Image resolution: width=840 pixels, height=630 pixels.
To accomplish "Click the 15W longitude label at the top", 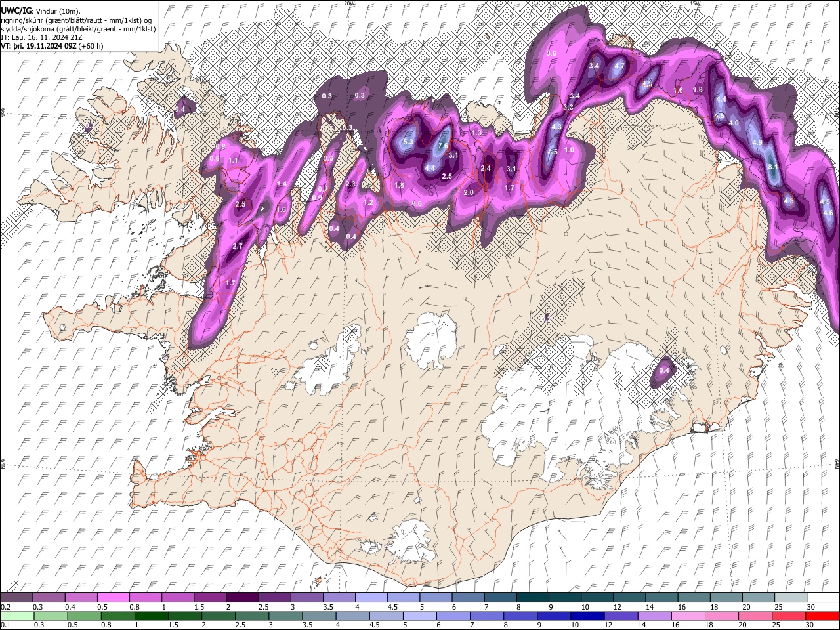I will pyautogui.click(x=696, y=3).
